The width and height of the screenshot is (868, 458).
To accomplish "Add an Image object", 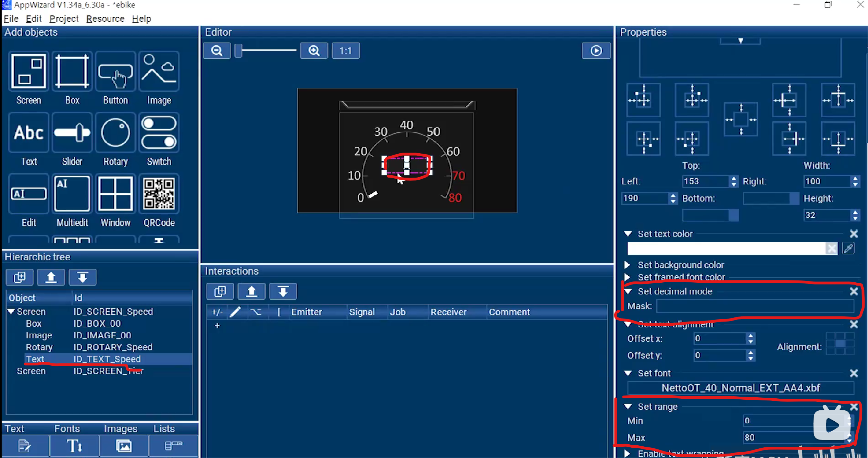I will [x=159, y=71].
